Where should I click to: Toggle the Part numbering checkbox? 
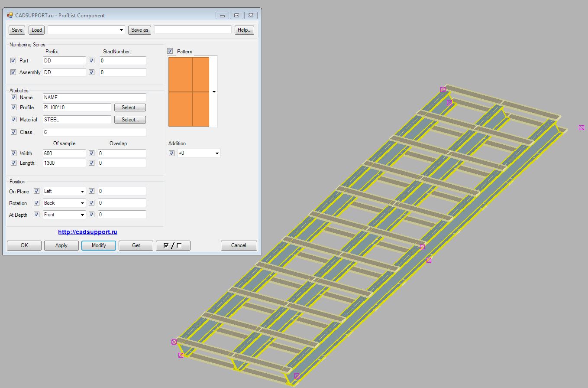click(x=13, y=61)
